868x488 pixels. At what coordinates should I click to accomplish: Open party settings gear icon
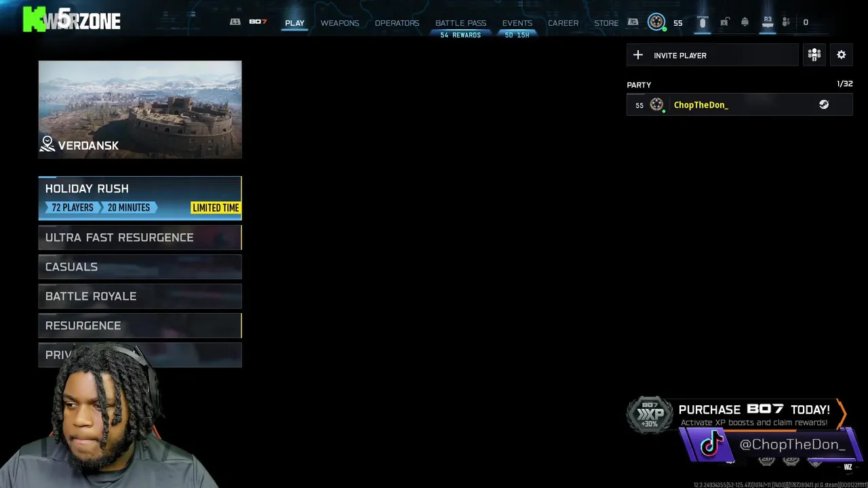coord(842,55)
